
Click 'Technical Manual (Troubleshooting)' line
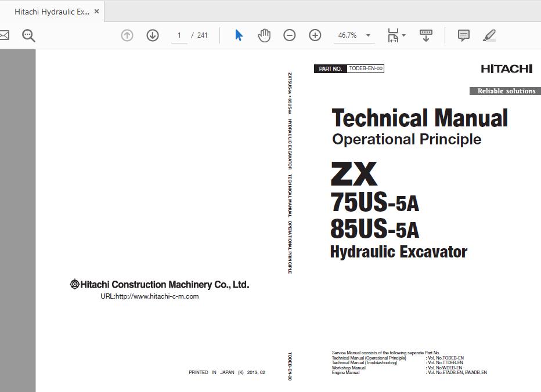(365, 362)
